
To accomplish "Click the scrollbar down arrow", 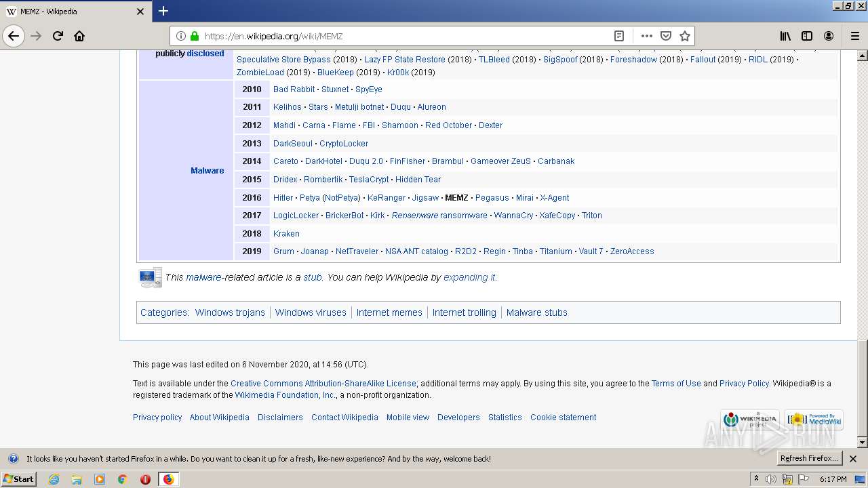I will (863, 443).
